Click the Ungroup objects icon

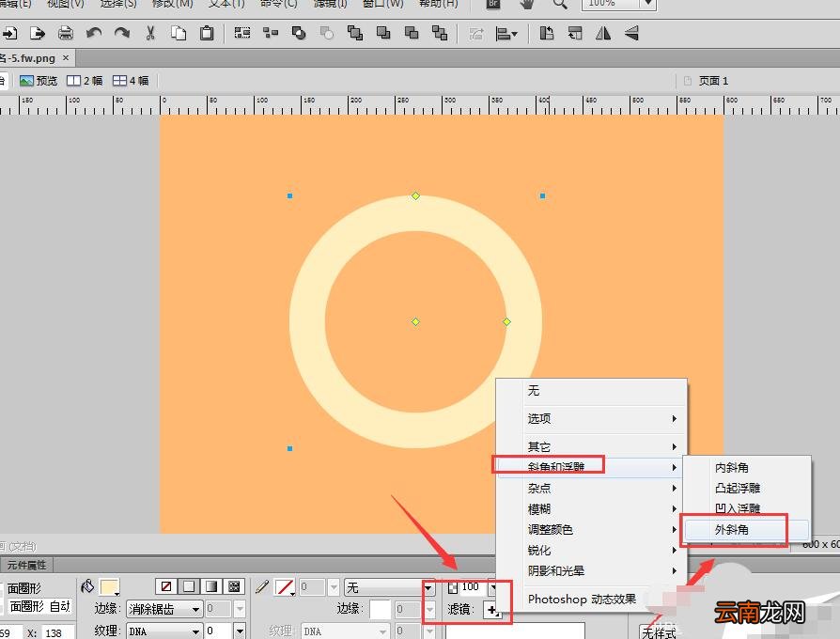pos(271,33)
